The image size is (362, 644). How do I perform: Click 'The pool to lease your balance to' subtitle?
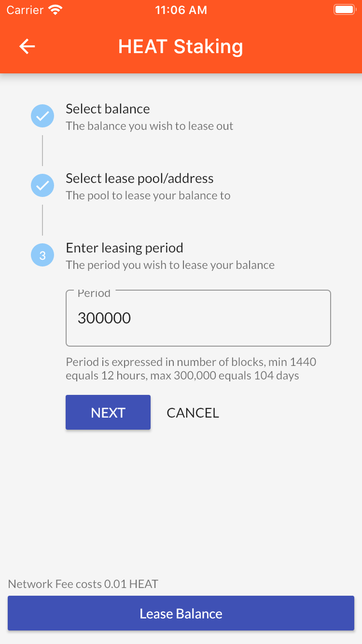click(x=148, y=196)
